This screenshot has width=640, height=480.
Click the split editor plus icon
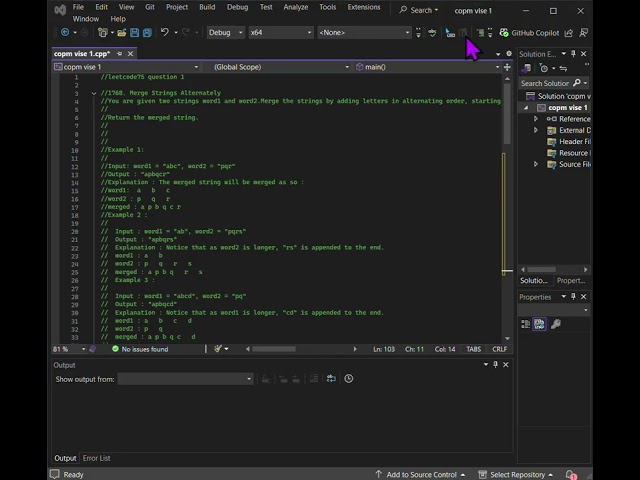pyautogui.click(x=507, y=67)
